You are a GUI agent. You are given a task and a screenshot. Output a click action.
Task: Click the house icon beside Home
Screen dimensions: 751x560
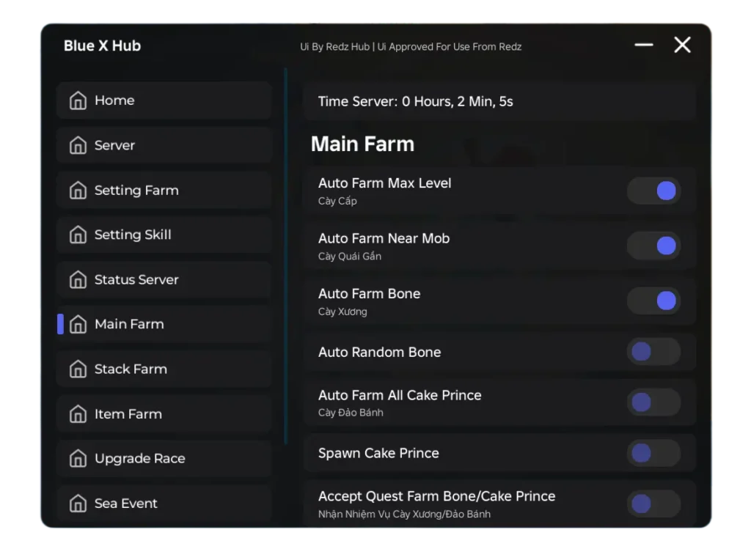click(78, 100)
